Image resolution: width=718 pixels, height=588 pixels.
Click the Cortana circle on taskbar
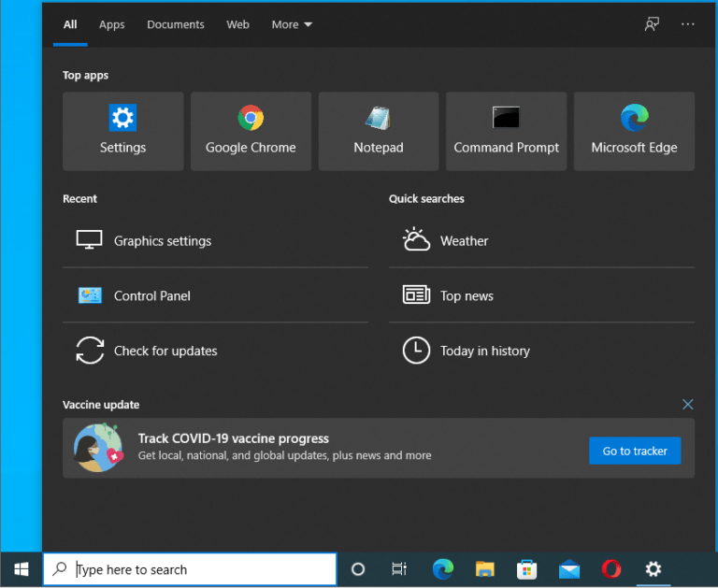[x=357, y=569]
